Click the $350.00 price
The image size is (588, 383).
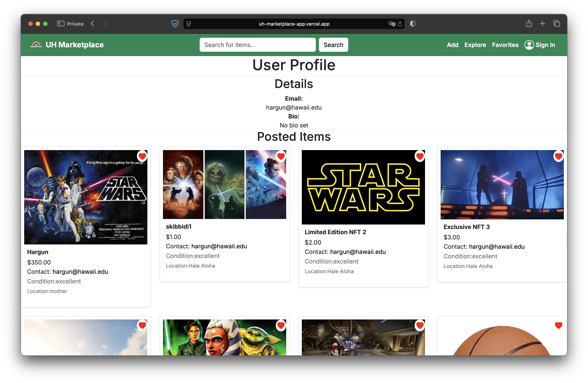pyautogui.click(x=39, y=262)
